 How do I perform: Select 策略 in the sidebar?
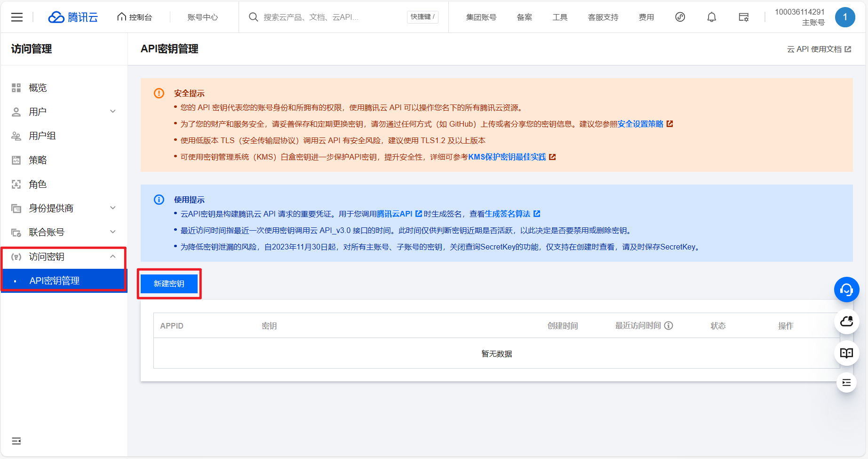point(38,160)
